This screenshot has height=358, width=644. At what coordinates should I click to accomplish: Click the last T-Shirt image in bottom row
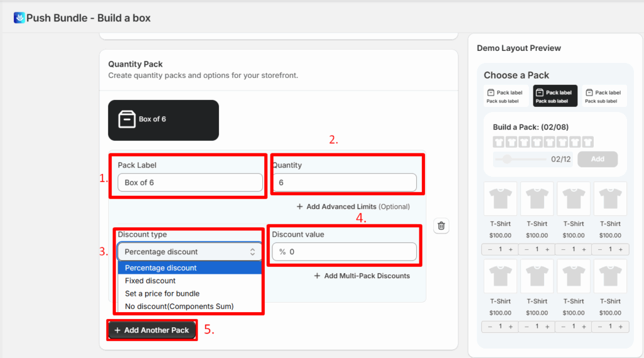[x=610, y=276]
